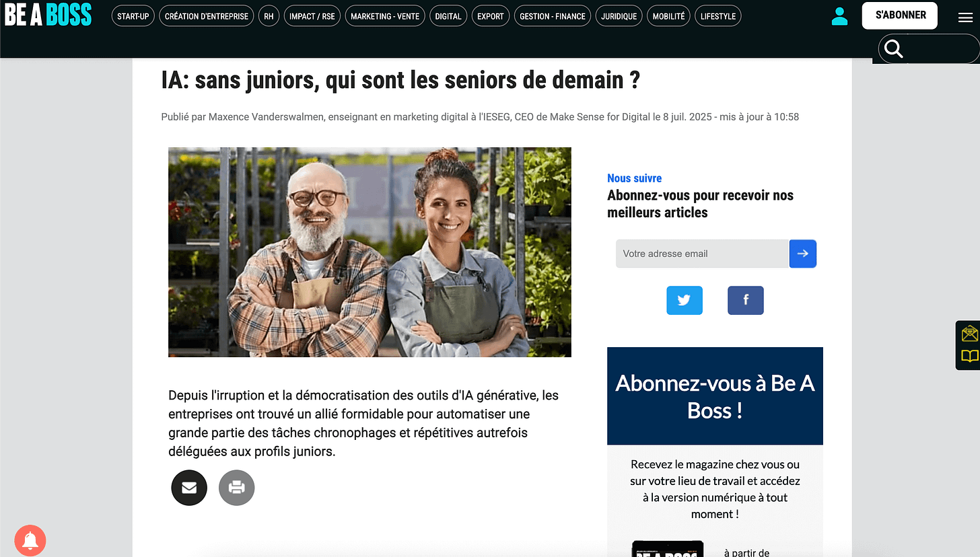
Task: Click the Votre adresse email field
Action: pos(702,254)
